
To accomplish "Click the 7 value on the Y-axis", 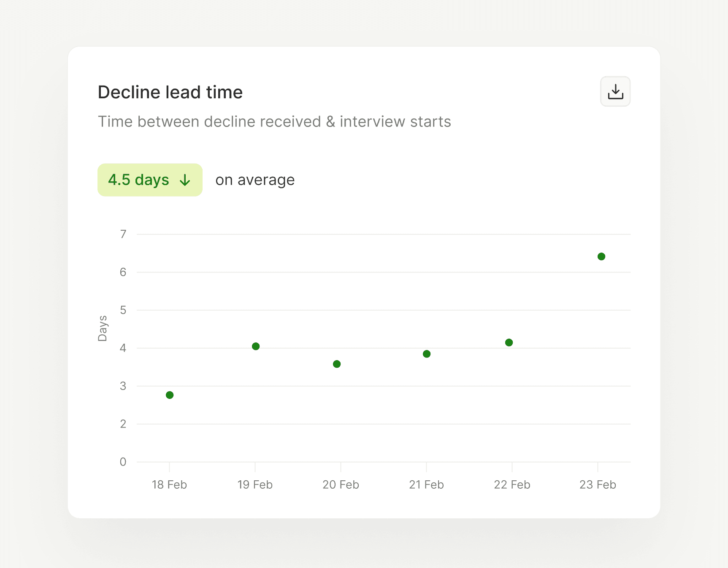I will (x=123, y=234).
